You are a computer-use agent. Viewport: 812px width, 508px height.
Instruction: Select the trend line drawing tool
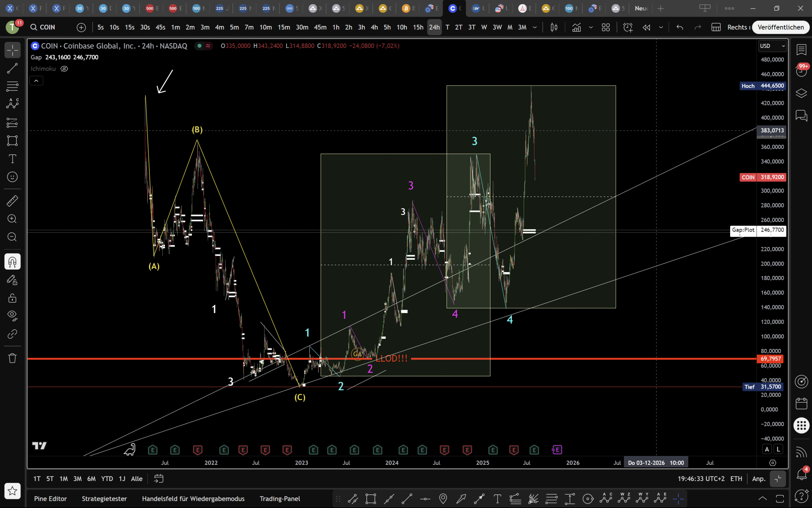[x=12, y=69]
